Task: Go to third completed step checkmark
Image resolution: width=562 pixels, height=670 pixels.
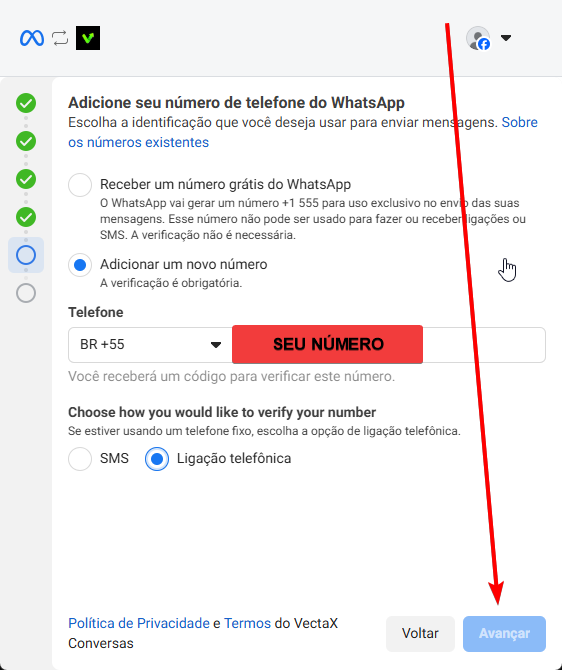Action: coord(26,179)
